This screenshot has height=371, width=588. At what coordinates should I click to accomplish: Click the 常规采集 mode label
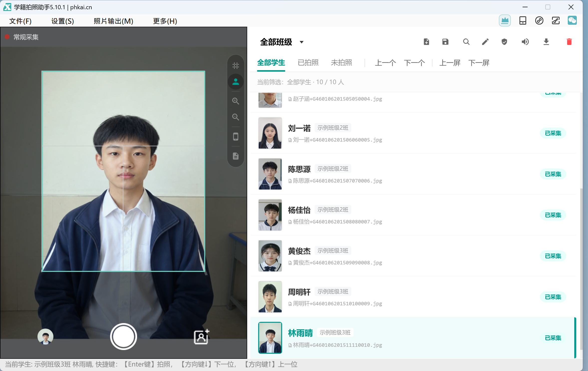click(26, 37)
